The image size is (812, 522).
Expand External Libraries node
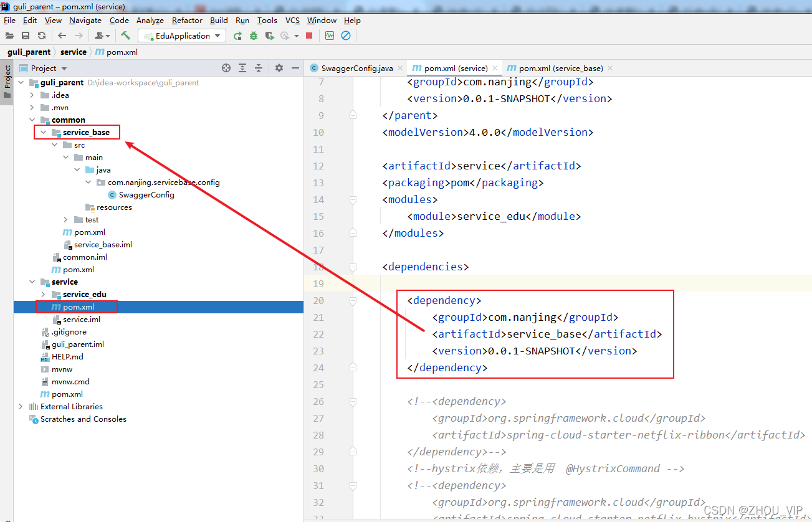[21, 406]
